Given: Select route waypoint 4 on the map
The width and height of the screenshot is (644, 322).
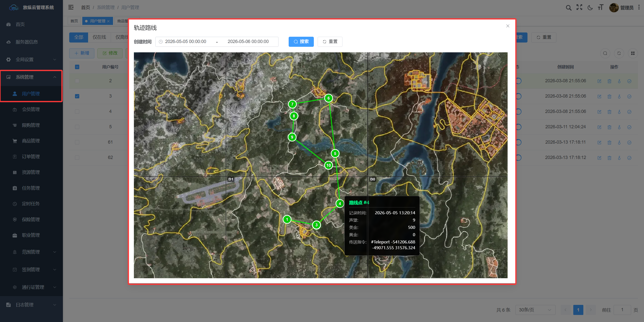Looking at the screenshot, I should (340, 204).
